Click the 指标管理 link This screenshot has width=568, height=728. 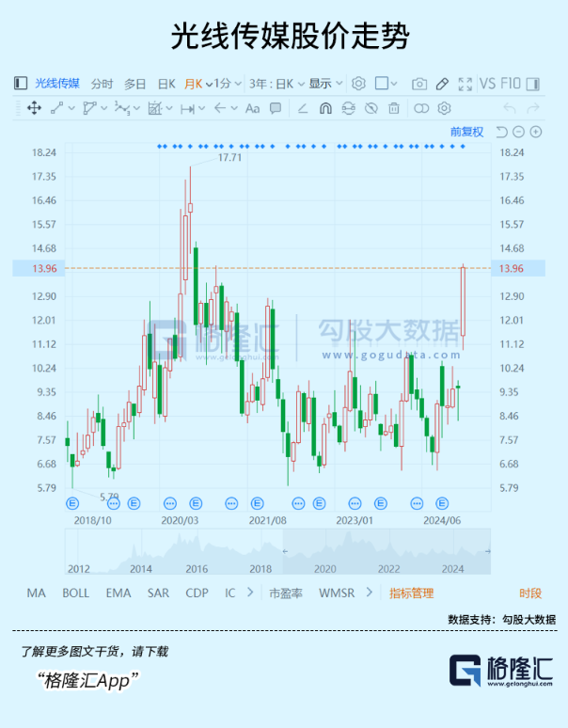pyautogui.click(x=412, y=593)
